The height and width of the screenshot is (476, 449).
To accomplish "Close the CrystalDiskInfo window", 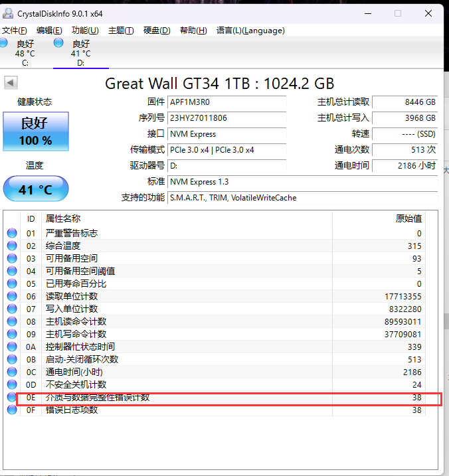I will click(428, 13).
